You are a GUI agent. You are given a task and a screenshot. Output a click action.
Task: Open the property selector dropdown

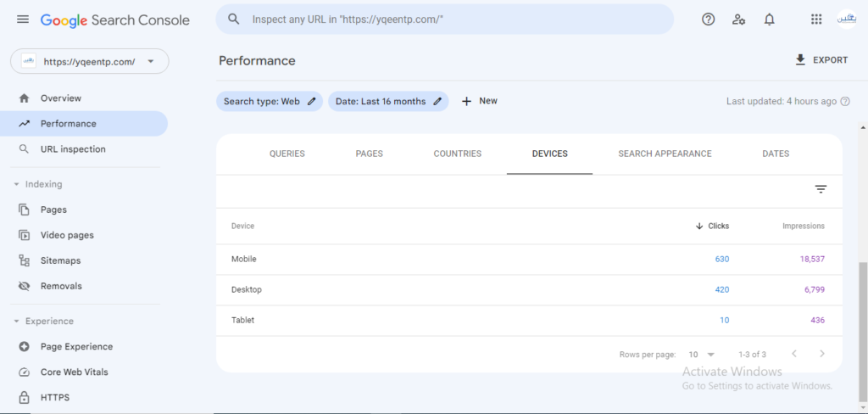click(90, 62)
